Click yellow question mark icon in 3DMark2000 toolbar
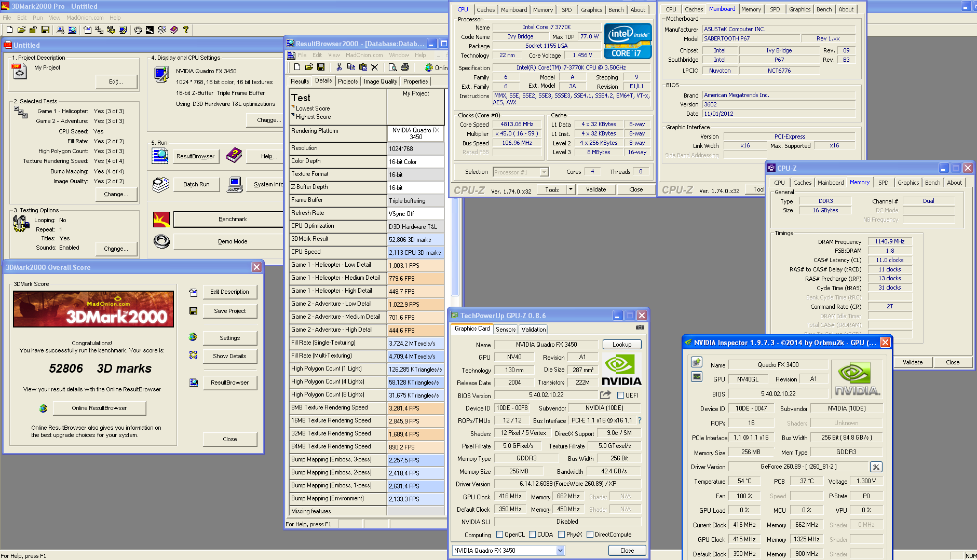 coord(186,30)
